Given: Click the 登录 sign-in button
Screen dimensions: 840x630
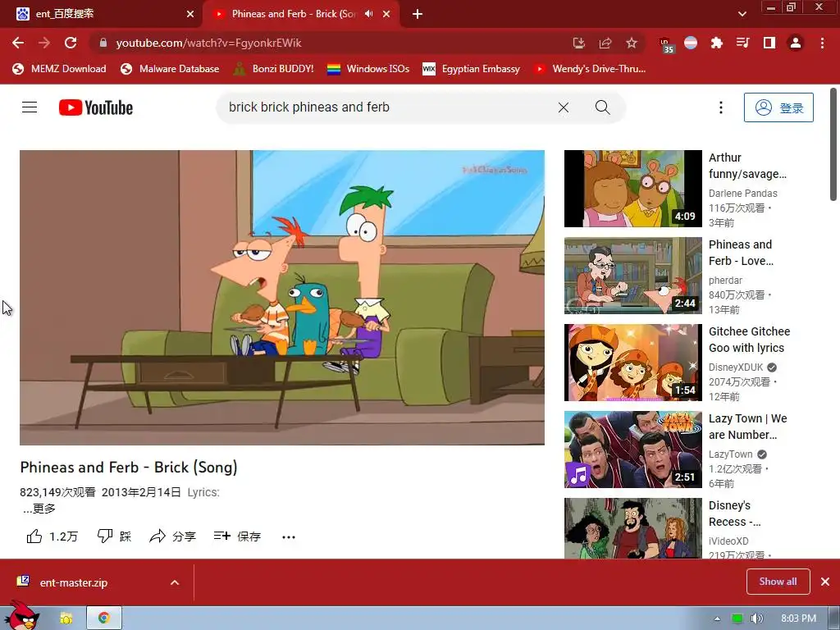Looking at the screenshot, I should pos(778,107).
